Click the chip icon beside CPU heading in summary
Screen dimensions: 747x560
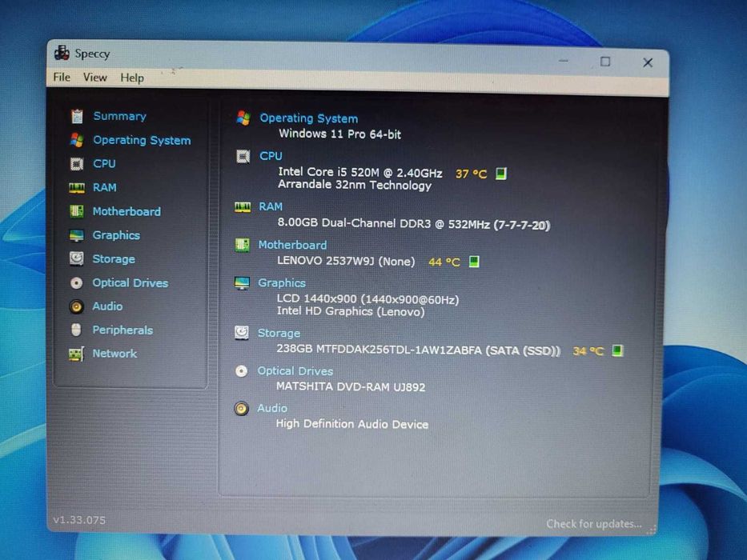(243, 156)
